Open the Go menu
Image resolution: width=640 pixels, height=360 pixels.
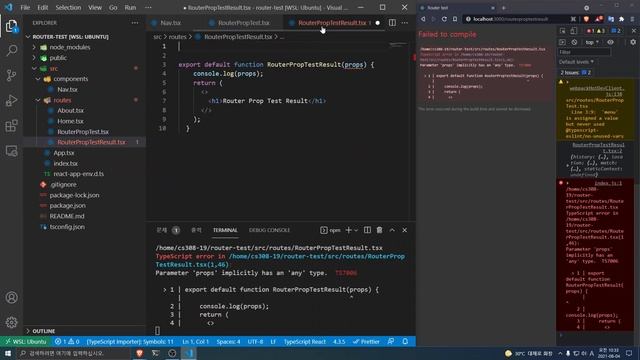tap(113, 7)
